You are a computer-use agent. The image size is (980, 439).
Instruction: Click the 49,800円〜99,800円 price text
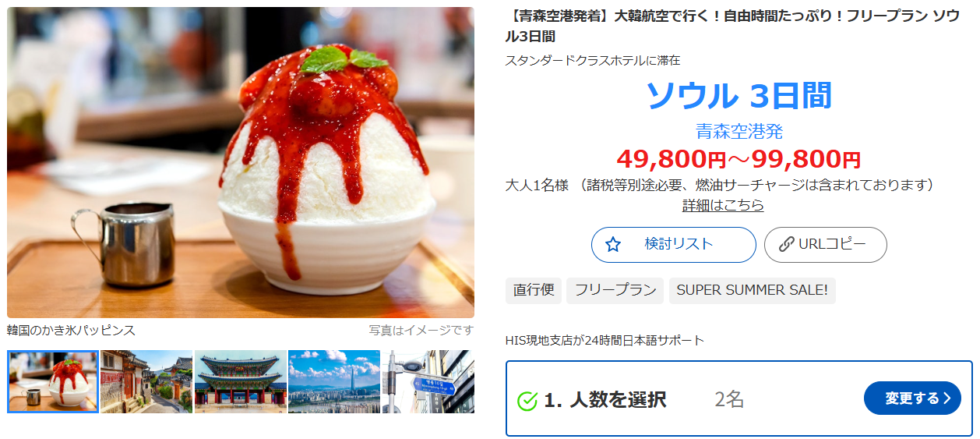coord(739,159)
